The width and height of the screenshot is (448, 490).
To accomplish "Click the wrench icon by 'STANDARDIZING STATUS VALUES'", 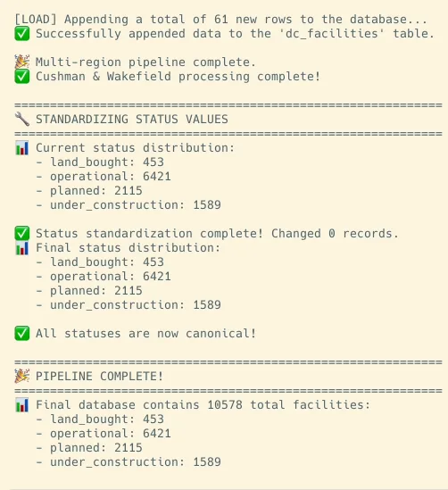I will 22,119.
